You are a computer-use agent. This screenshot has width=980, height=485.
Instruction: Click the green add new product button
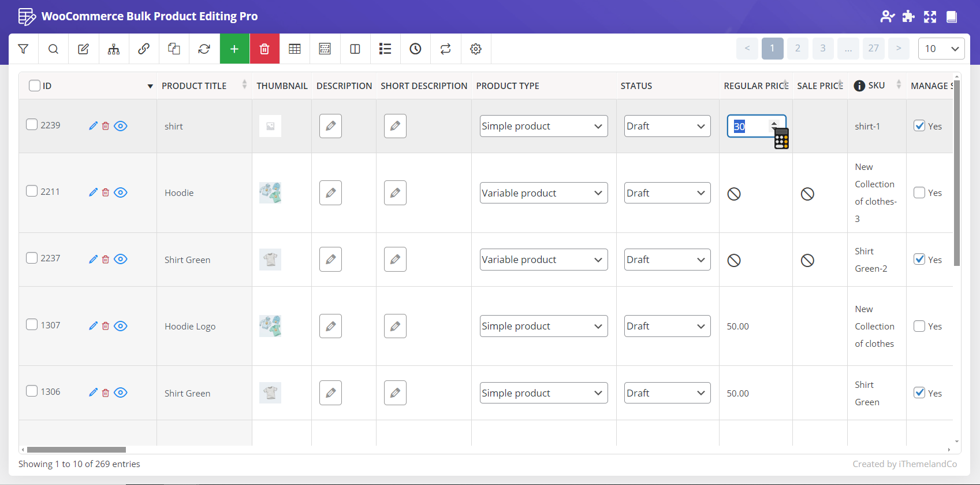tap(234, 49)
